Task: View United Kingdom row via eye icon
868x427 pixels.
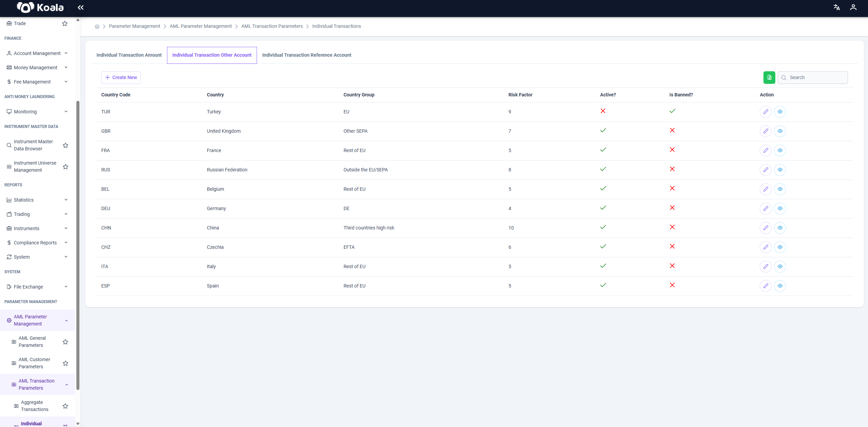Action: pyautogui.click(x=780, y=131)
